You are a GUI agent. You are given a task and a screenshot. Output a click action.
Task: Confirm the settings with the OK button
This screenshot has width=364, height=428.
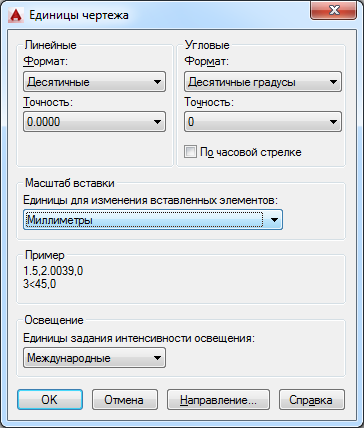tap(50, 400)
